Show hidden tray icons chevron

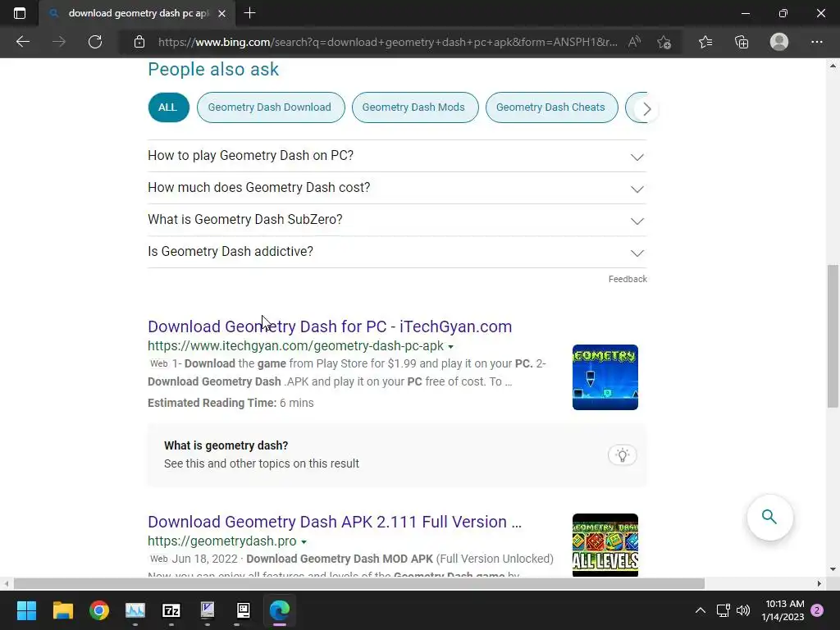tap(701, 610)
